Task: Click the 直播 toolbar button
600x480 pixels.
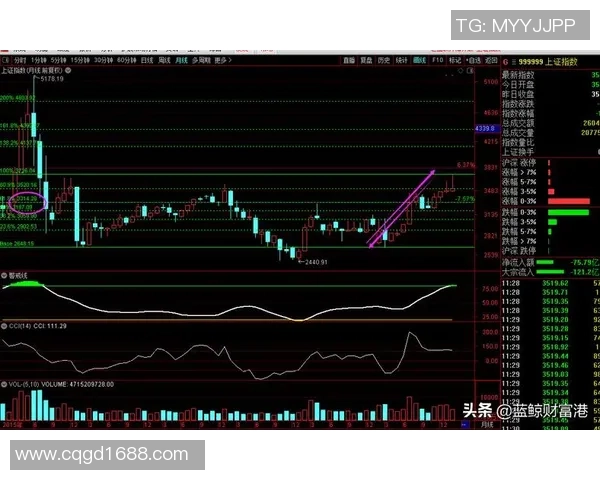Action: 348,61
